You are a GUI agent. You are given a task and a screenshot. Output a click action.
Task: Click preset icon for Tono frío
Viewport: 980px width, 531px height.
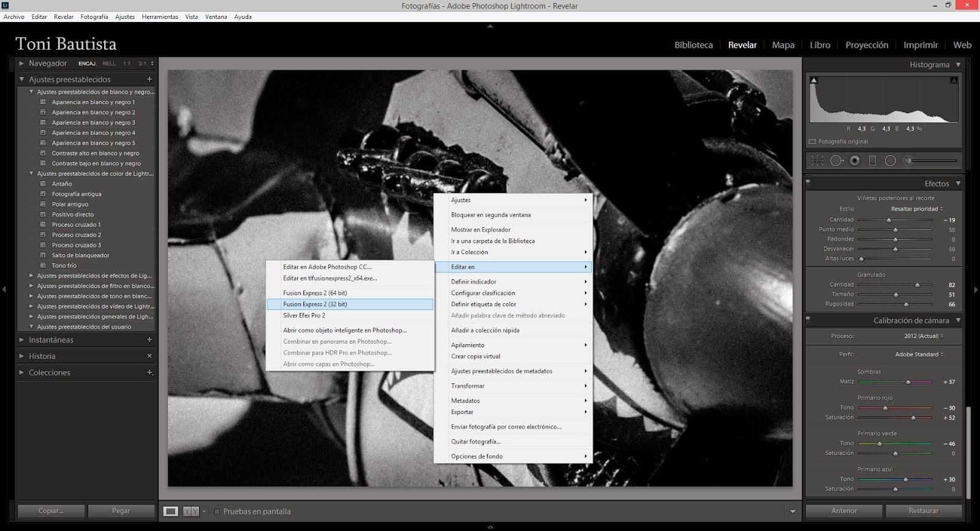(43, 265)
